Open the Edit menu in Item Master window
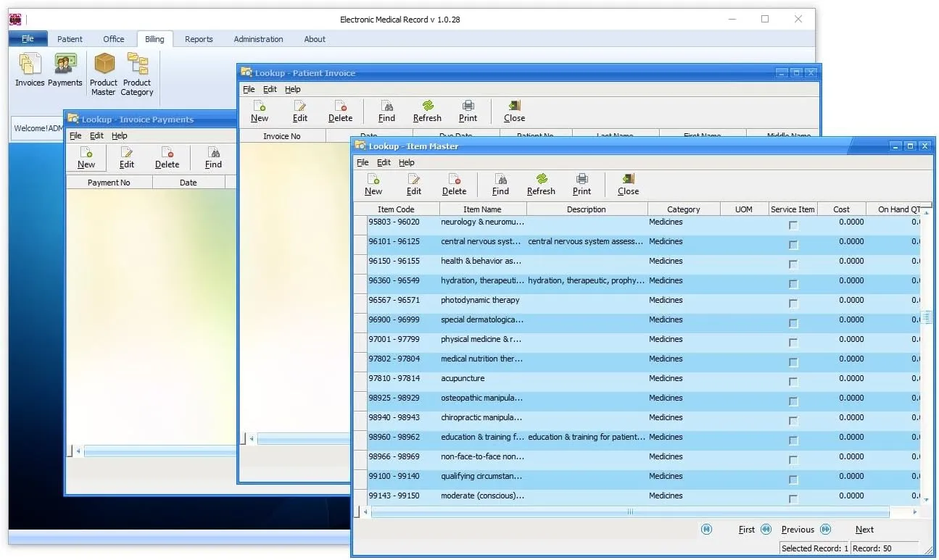This screenshot has width=939, height=560. [x=384, y=162]
